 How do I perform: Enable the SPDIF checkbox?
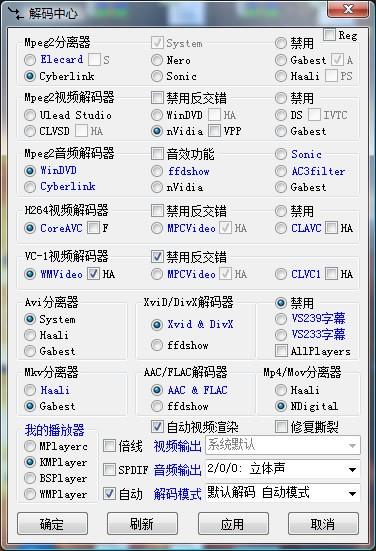coord(109,469)
